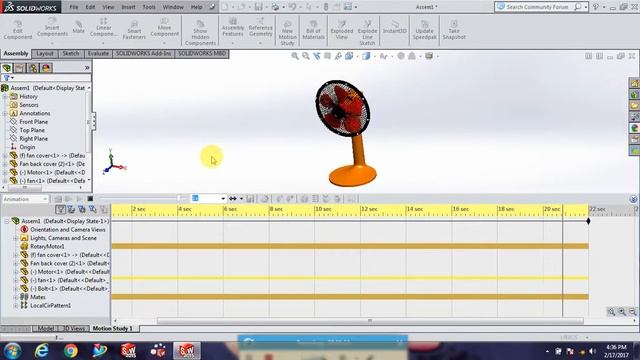Expand the Annotations tree node

click(x=5, y=113)
